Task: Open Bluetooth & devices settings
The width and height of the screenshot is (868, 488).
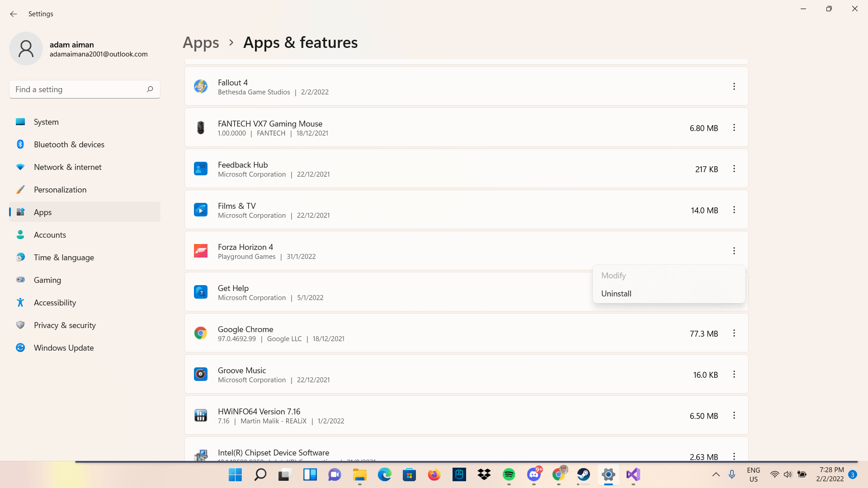Action: (85, 145)
